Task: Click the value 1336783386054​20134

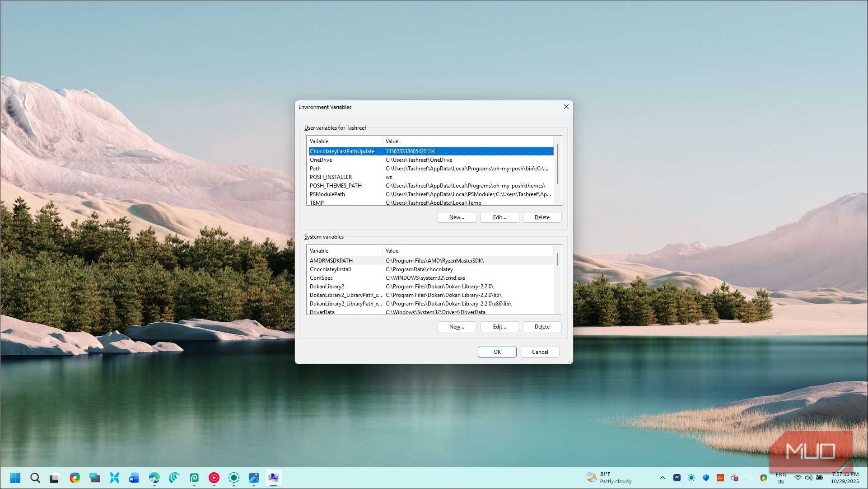Action: tap(410, 151)
